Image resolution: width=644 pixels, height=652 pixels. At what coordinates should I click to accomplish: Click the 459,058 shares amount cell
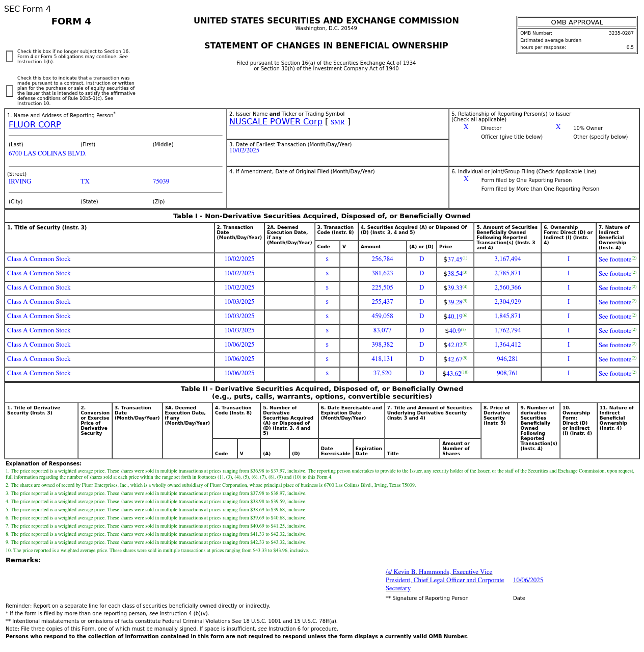coord(382,317)
